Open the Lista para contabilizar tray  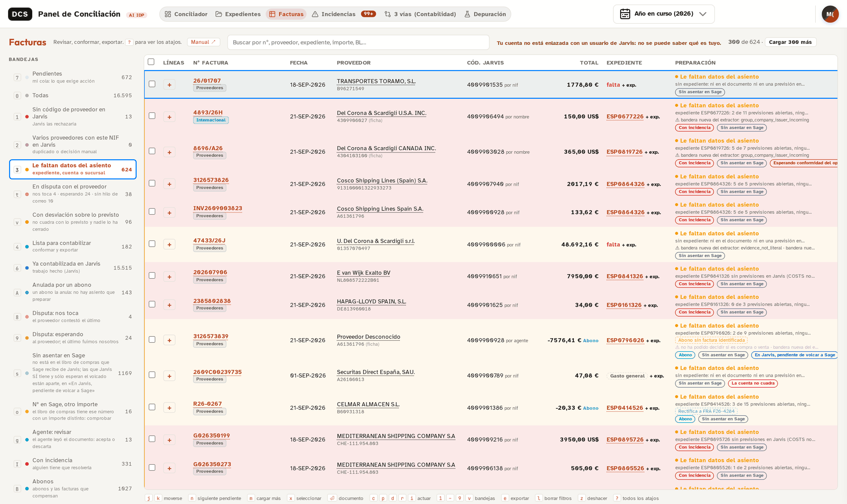[73, 246]
